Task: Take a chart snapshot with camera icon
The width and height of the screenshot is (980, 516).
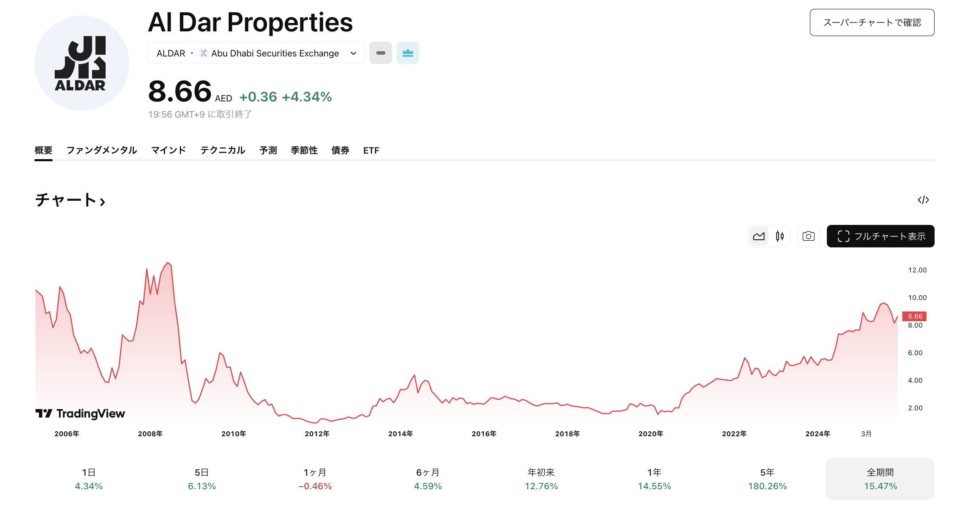Action: tap(808, 236)
